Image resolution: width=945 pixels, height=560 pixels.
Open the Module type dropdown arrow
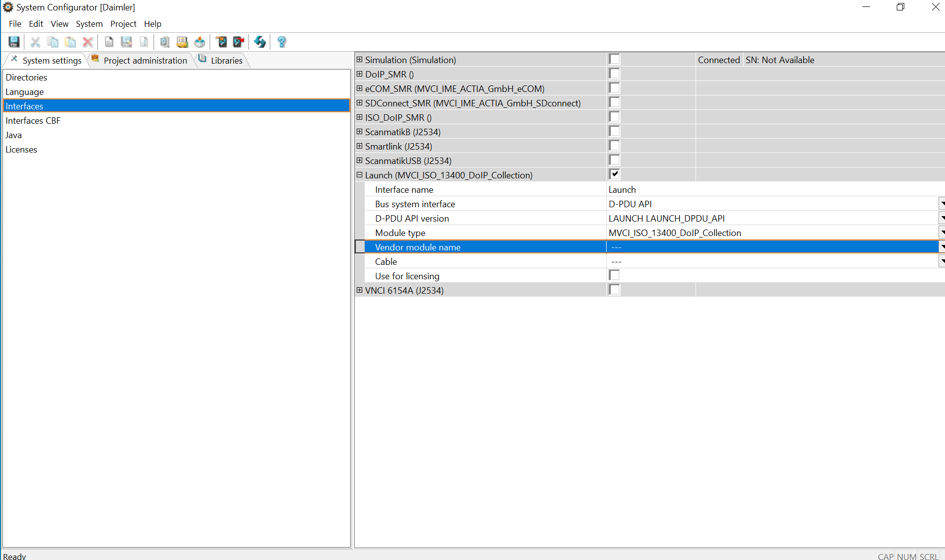tap(942, 233)
